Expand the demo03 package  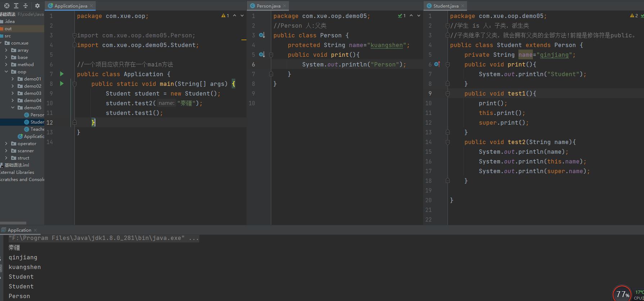(13, 93)
